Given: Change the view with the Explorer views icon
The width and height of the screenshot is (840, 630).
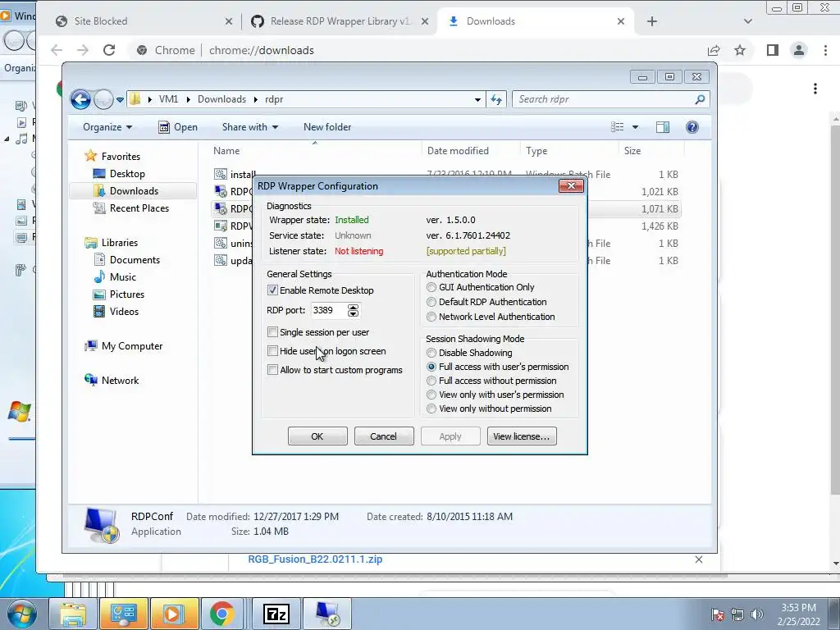Looking at the screenshot, I should pyautogui.click(x=617, y=127).
